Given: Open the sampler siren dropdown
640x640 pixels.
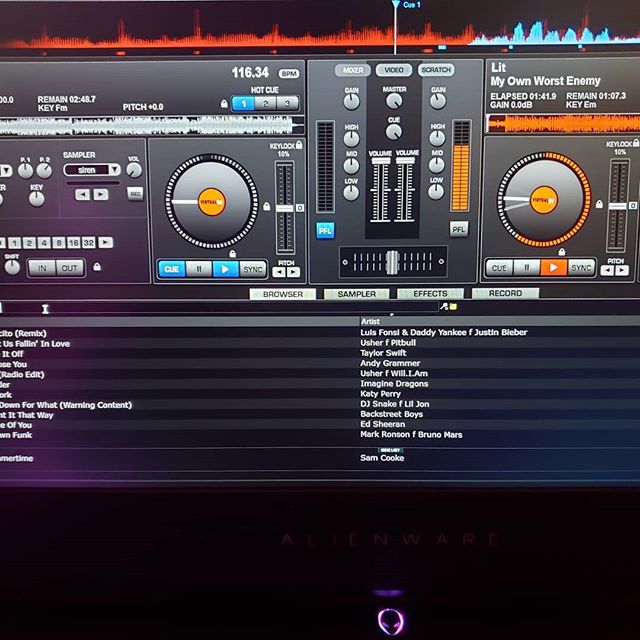Looking at the screenshot, I should 114,169.
